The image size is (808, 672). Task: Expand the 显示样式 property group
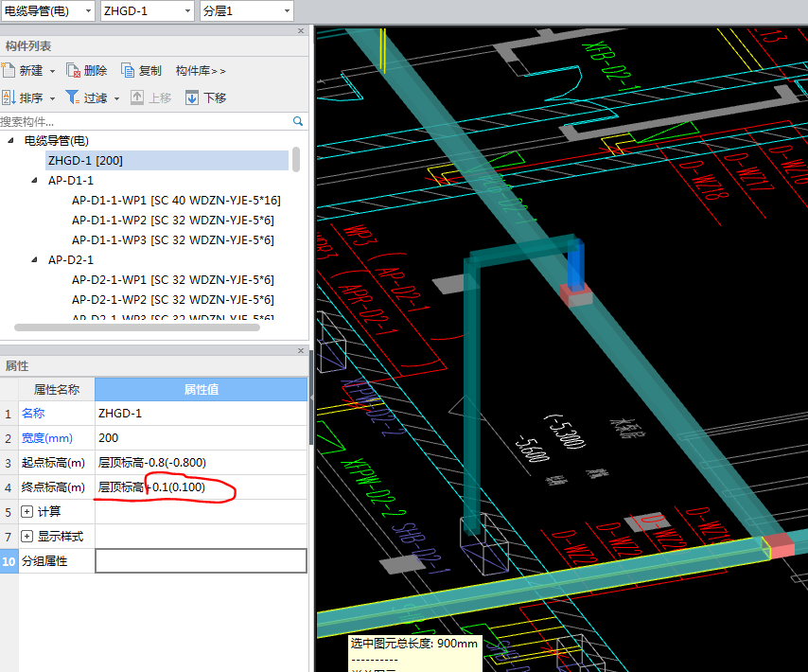coord(26,536)
